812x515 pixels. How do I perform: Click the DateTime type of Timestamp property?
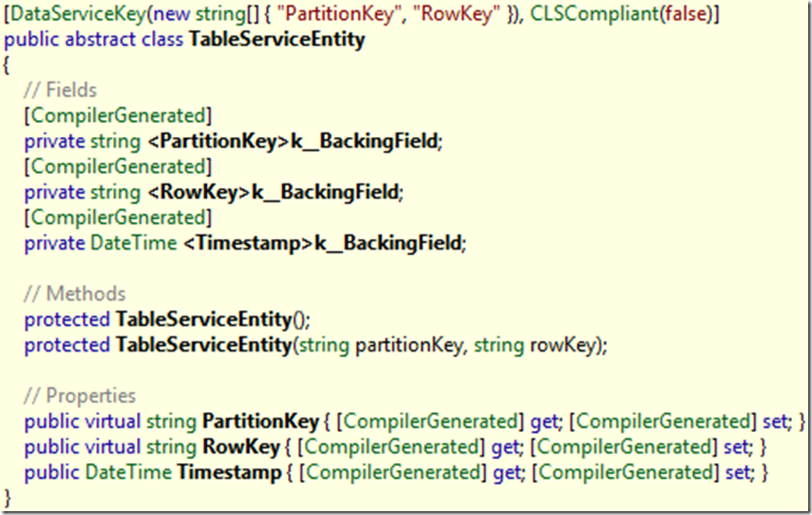pos(127,472)
